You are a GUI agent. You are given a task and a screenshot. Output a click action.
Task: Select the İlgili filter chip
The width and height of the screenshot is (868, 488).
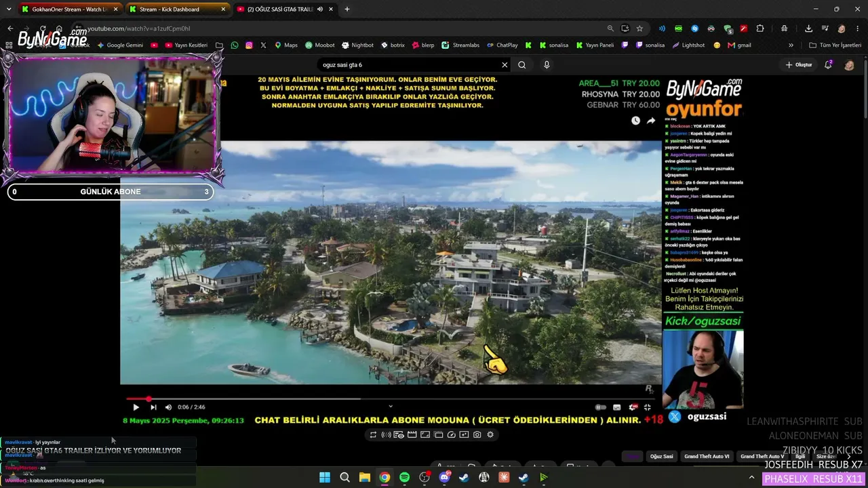800,456
